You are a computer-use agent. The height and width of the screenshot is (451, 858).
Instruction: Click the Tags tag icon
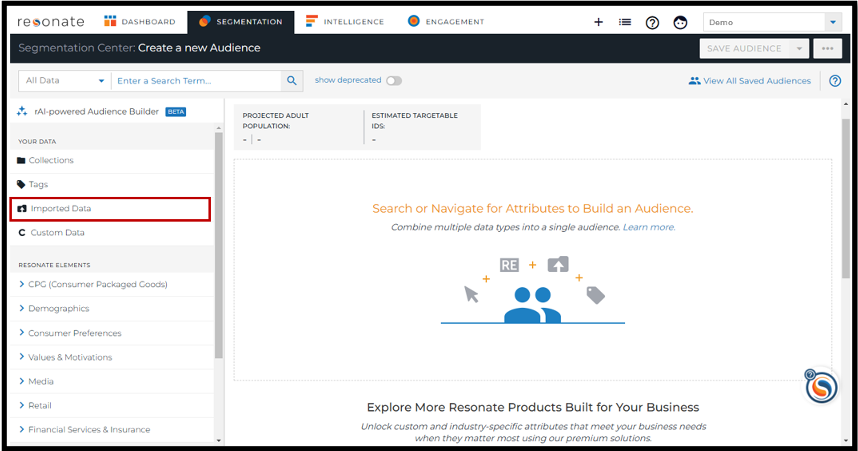point(21,184)
